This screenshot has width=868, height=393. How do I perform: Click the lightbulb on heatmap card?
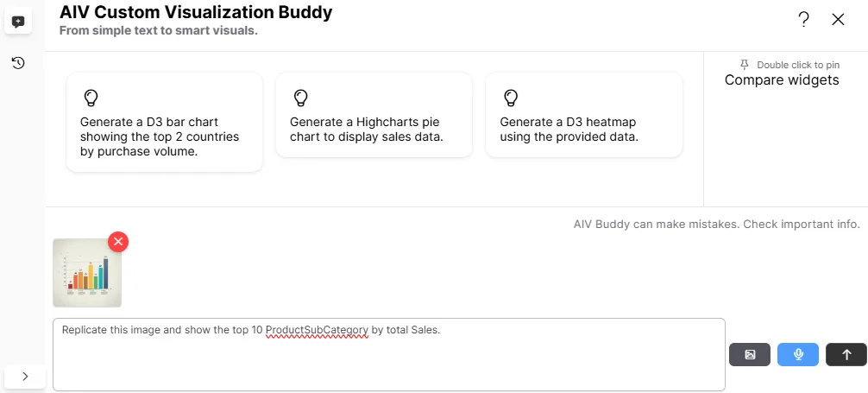(x=510, y=97)
